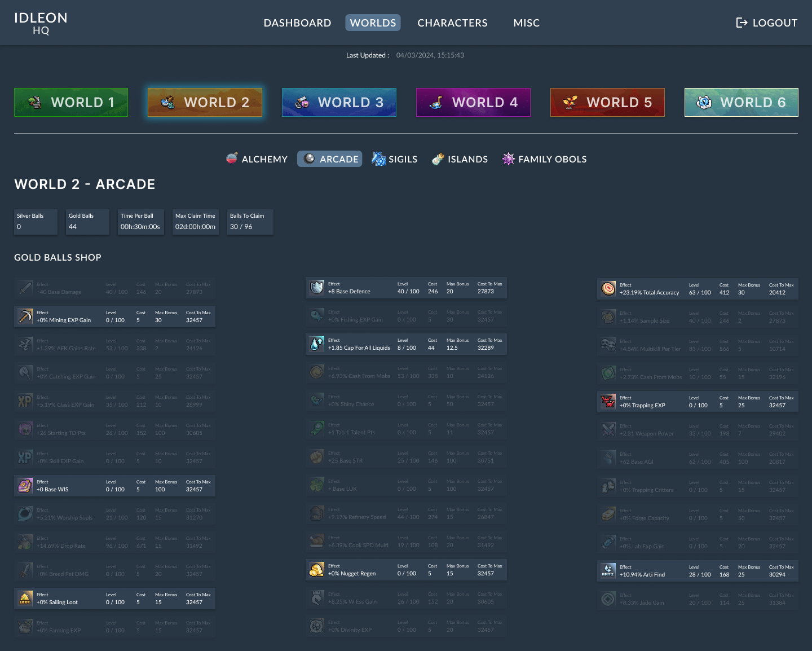Open the Alchemy tab
This screenshot has width=812, height=651.
(x=257, y=159)
